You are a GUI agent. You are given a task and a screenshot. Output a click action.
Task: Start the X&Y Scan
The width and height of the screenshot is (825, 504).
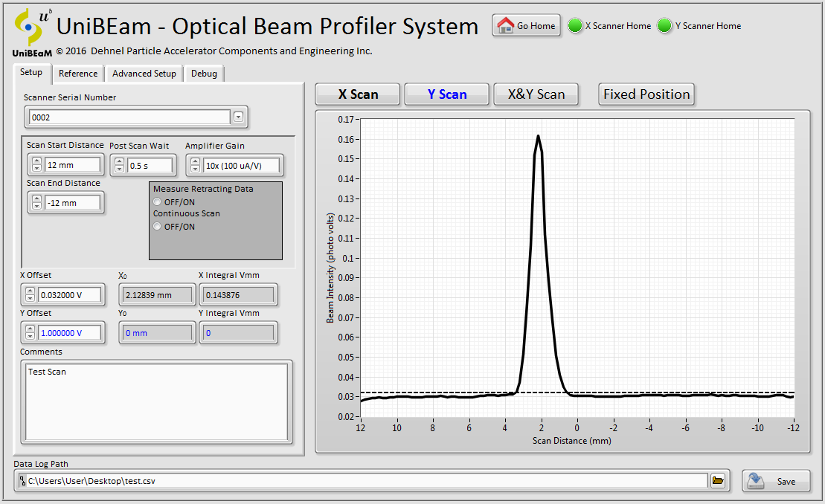[x=536, y=94]
